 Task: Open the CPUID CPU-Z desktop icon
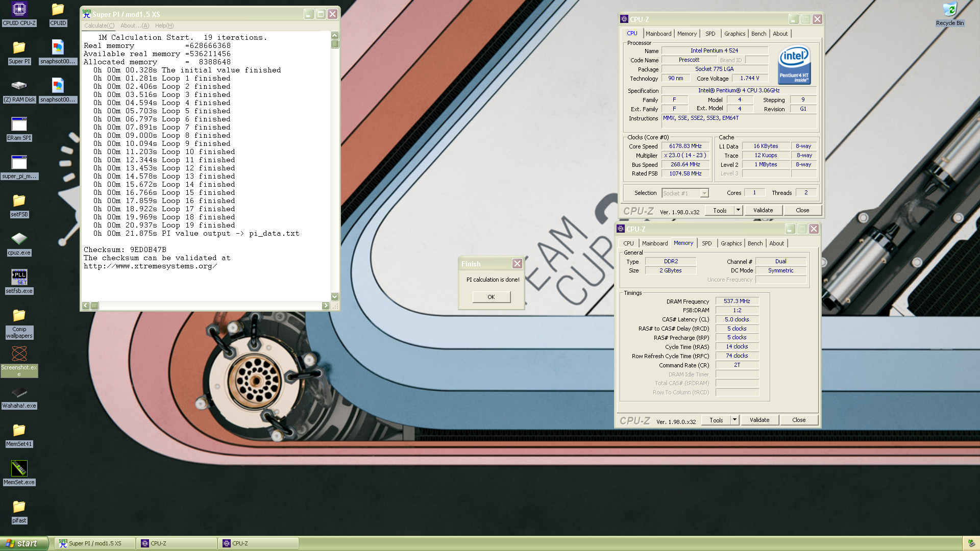click(19, 14)
